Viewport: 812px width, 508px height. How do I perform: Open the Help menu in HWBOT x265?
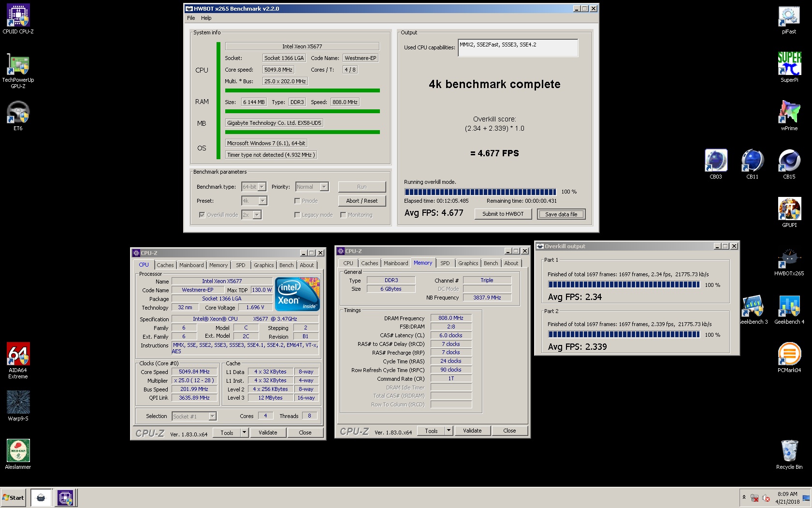tap(206, 18)
